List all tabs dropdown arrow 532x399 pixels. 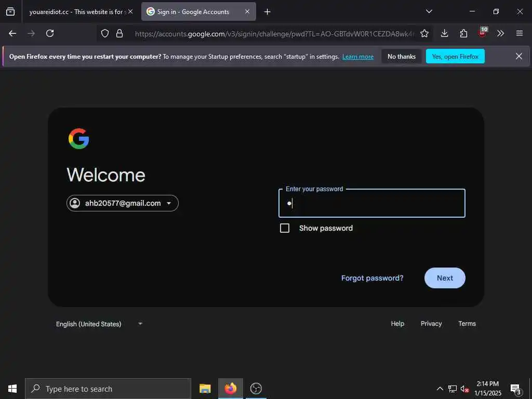pos(429,11)
